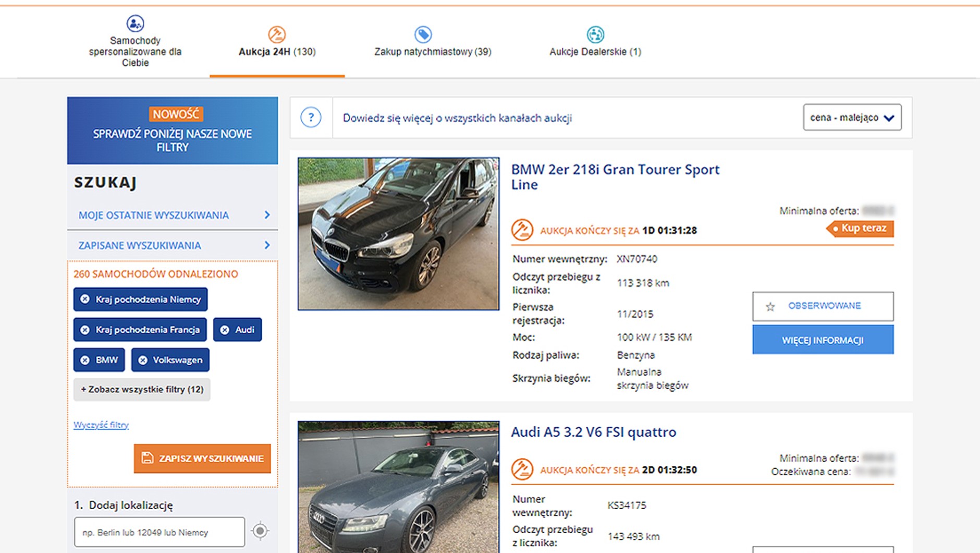Open Audi A5 3.2 V6 FSI quattro link
The height and width of the screenshot is (553, 980).
pos(593,432)
